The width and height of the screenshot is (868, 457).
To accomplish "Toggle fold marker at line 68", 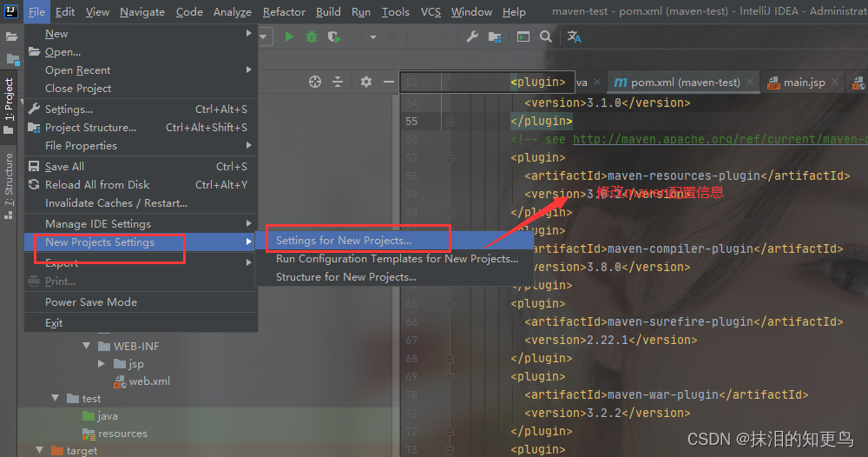I will 450,359.
